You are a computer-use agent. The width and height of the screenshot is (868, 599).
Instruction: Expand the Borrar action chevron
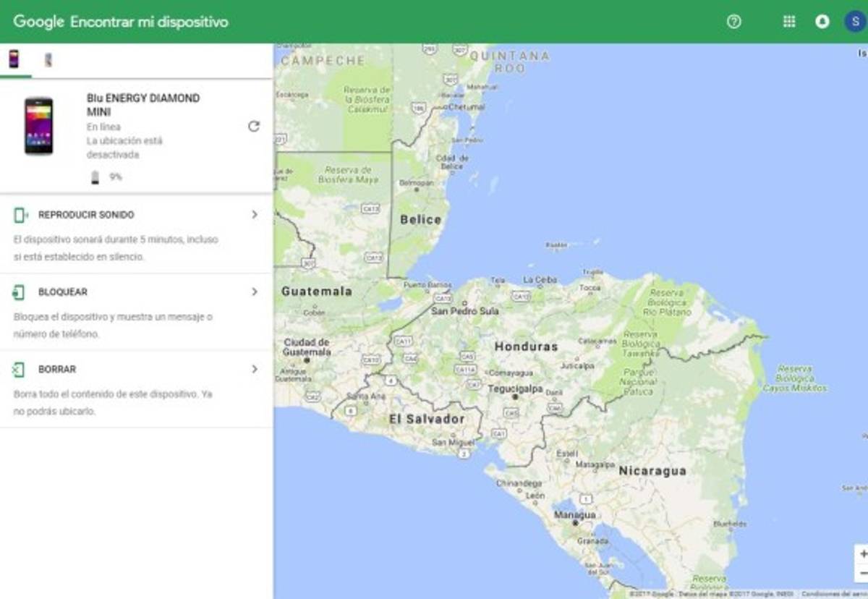(255, 369)
